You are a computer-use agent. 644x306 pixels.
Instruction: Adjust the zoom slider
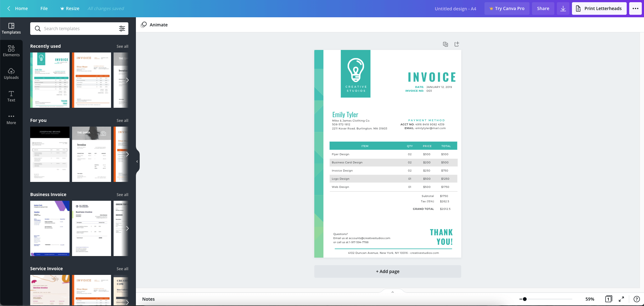click(x=525, y=299)
